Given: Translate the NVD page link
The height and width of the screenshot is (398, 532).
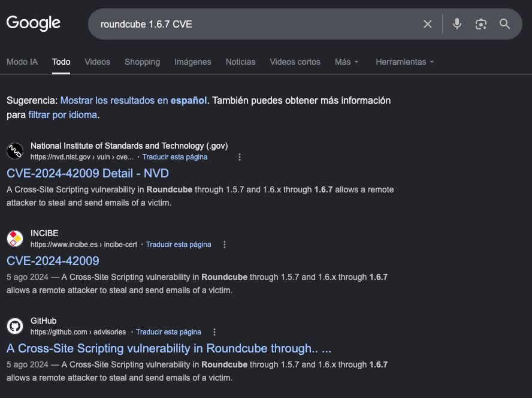Looking at the screenshot, I should [x=175, y=157].
